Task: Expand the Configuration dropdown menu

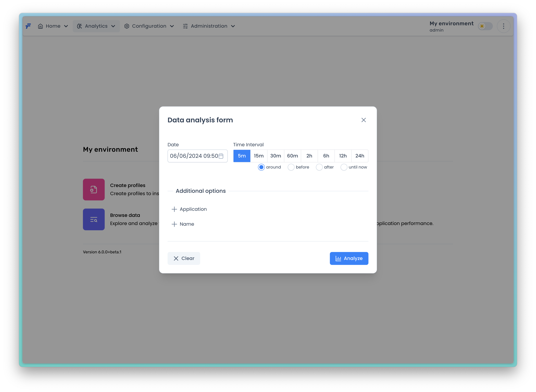Action: pyautogui.click(x=149, y=26)
